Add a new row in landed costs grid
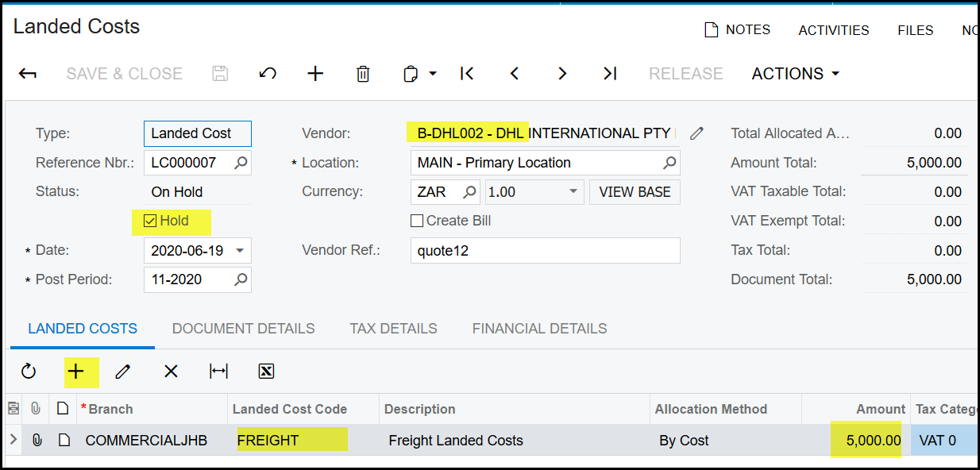Viewport: 980px width, 470px height. pyautogui.click(x=76, y=372)
